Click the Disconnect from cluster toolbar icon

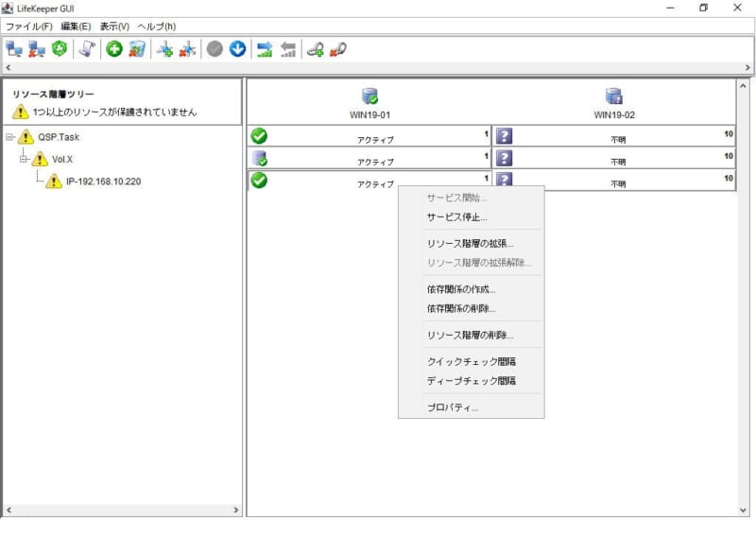[36, 49]
